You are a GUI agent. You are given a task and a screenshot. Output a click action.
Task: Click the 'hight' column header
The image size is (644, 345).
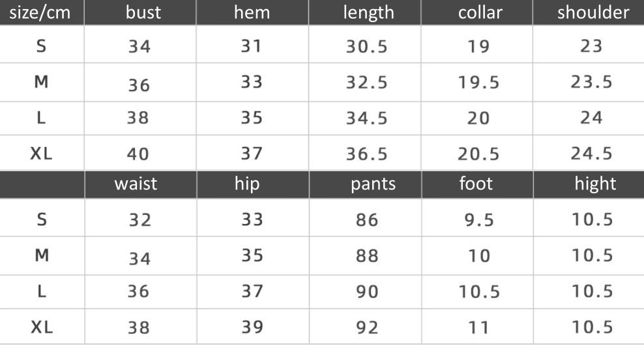(x=594, y=184)
